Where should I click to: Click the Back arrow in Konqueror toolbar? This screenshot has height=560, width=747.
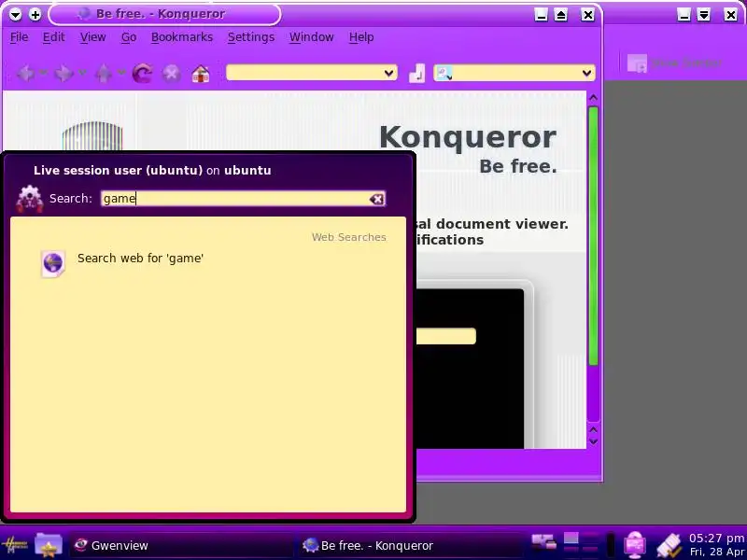click(x=26, y=74)
